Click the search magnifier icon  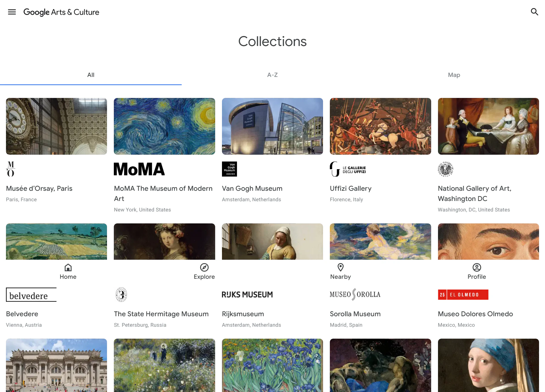tap(534, 12)
